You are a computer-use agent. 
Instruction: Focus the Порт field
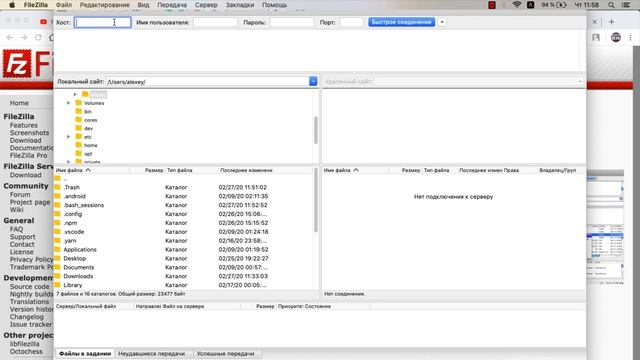[351, 22]
